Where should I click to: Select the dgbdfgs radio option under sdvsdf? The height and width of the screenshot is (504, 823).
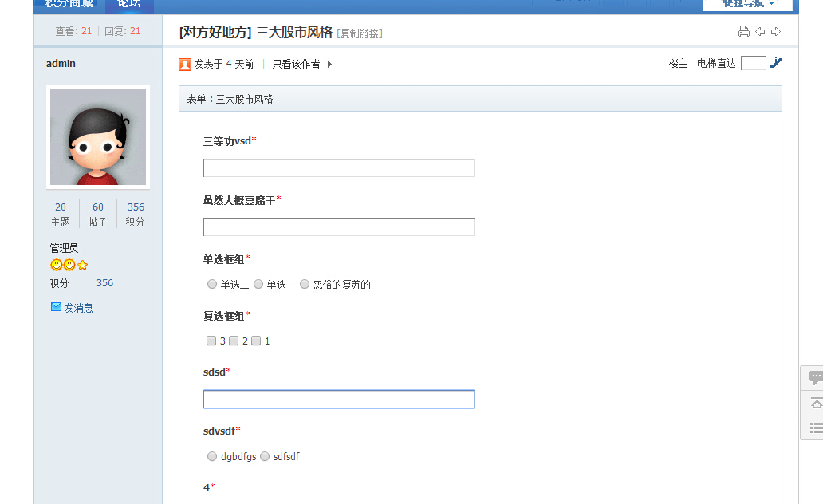tap(211, 456)
